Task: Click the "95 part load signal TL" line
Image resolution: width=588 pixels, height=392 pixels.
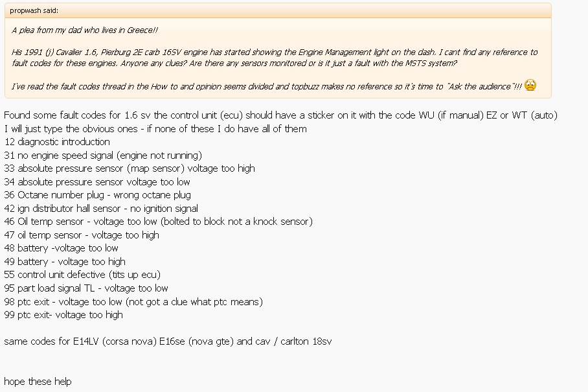Action: [x=86, y=288]
